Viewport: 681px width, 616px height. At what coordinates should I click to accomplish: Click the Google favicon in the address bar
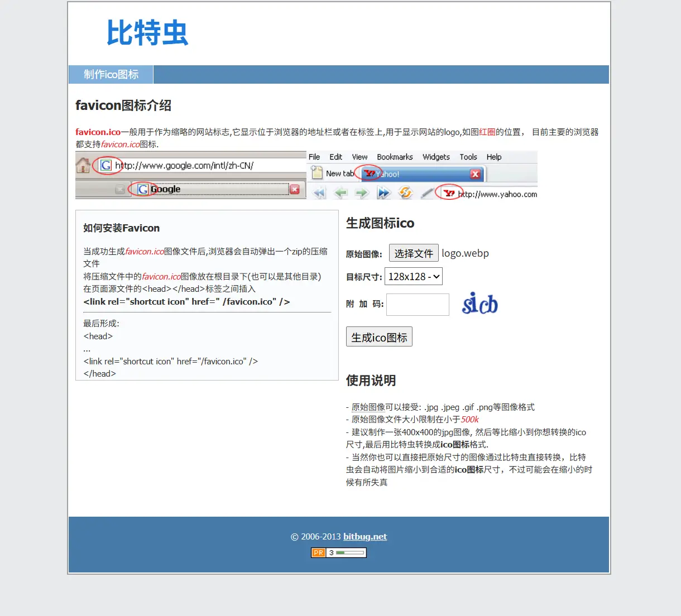click(105, 165)
